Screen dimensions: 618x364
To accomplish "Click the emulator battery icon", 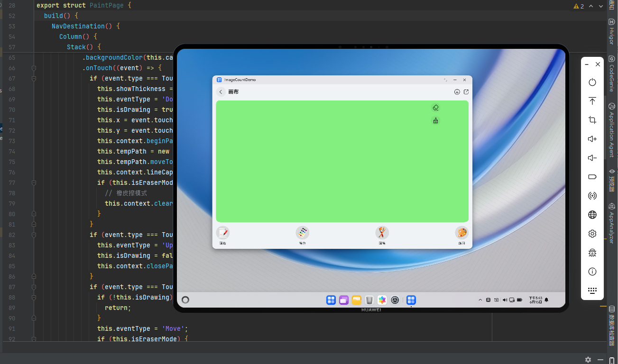I will [x=592, y=177].
